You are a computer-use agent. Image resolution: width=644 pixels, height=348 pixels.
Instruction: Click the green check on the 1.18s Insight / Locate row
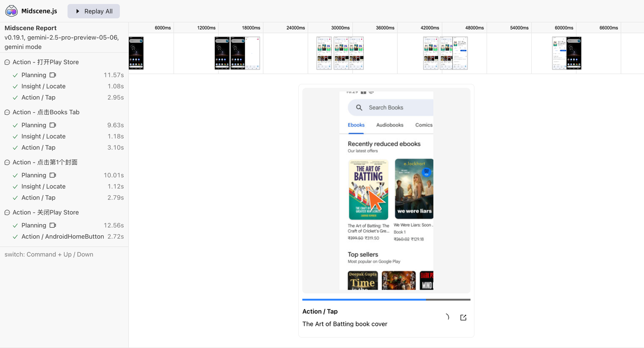pyautogui.click(x=16, y=136)
